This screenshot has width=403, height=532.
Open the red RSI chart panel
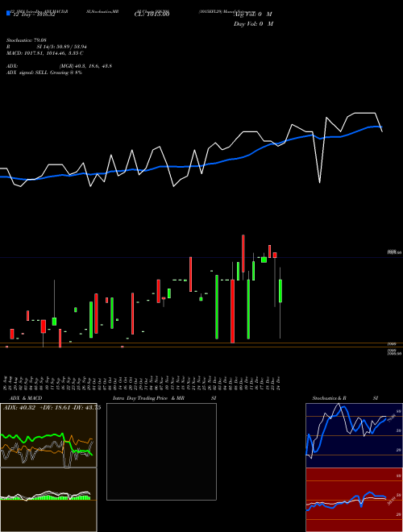[354, 500]
